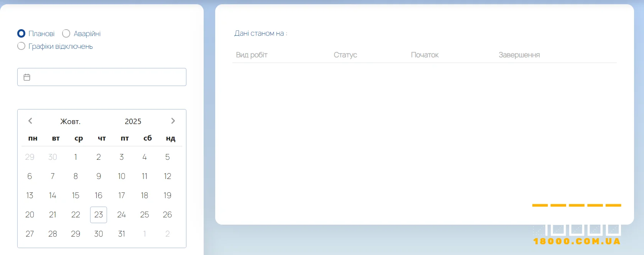Image resolution: width=644 pixels, height=255 pixels.
Task: Click the Початок column header
Action: [425, 55]
